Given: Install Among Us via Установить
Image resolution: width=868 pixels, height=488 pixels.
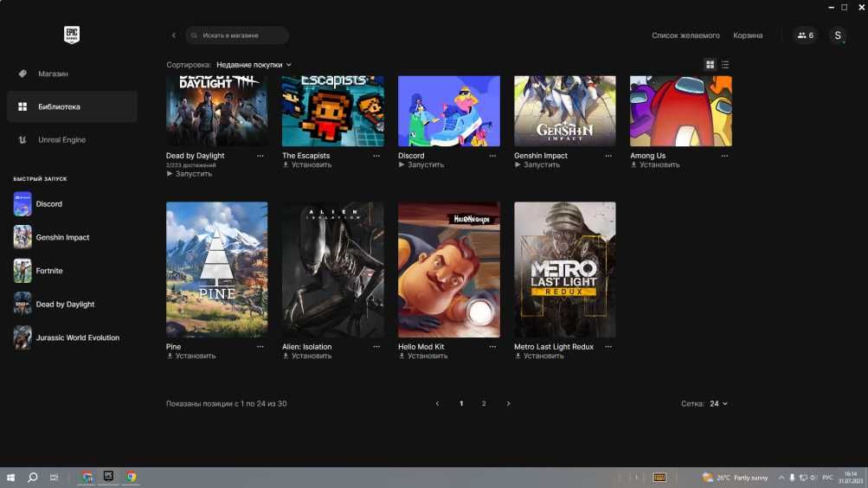Looking at the screenshot, I should [x=655, y=165].
